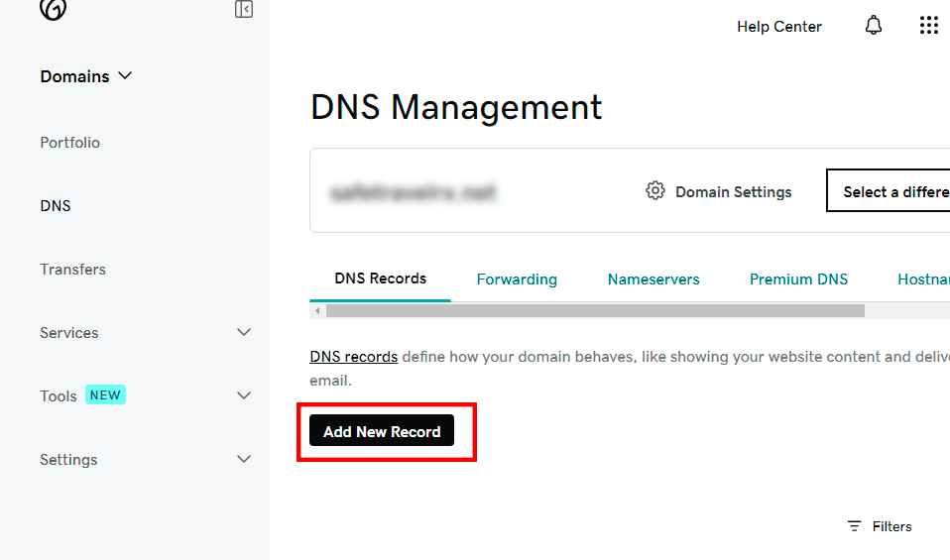This screenshot has height=560, width=950.
Task: Expand the Domains dropdown in the sidebar
Action: click(125, 76)
